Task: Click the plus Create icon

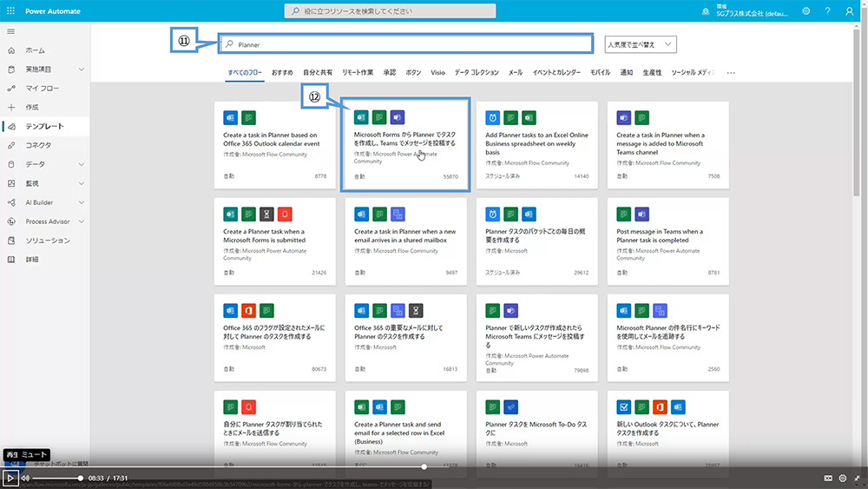Action: point(11,108)
